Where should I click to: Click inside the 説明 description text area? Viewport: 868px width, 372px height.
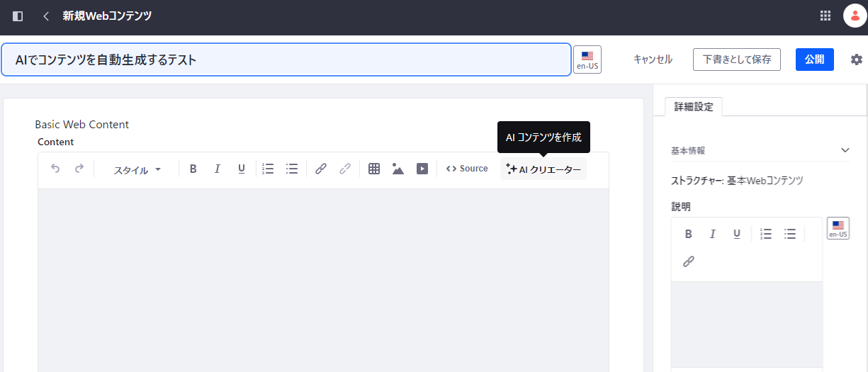(x=747, y=324)
